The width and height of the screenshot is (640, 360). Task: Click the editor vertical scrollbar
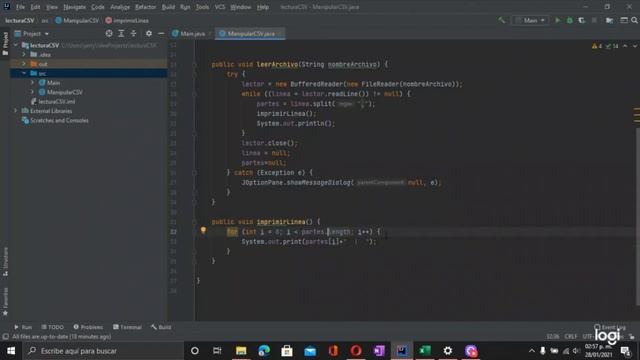point(638,216)
